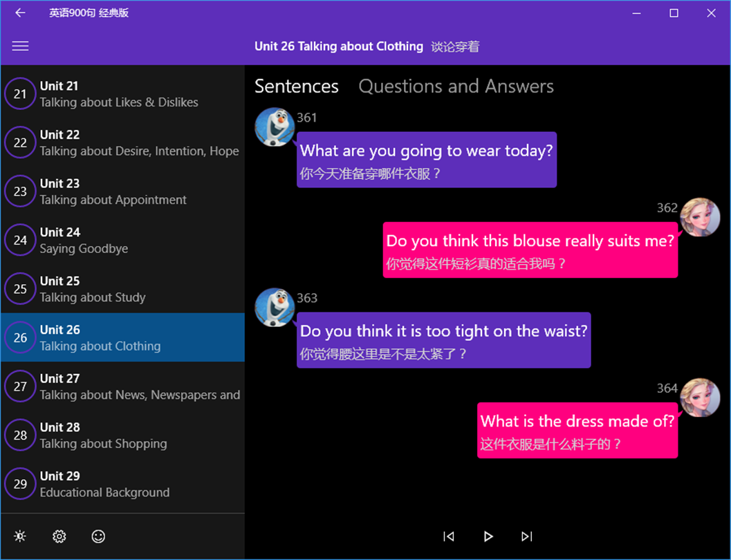
Task: Go back using the arrow icon
Action: click(20, 12)
